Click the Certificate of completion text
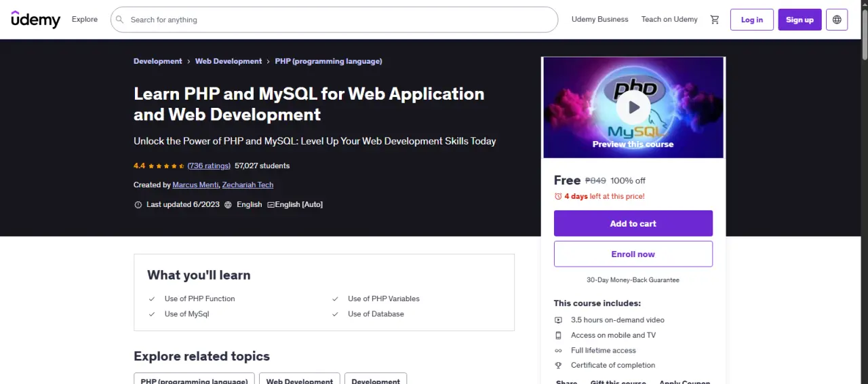Image resolution: width=868 pixels, height=384 pixels. pos(613,365)
